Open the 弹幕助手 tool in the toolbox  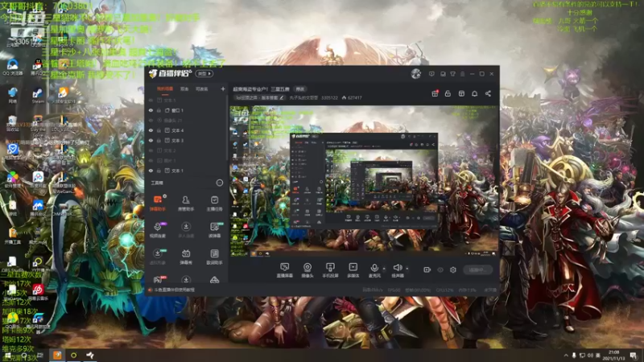tap(158, 203)
